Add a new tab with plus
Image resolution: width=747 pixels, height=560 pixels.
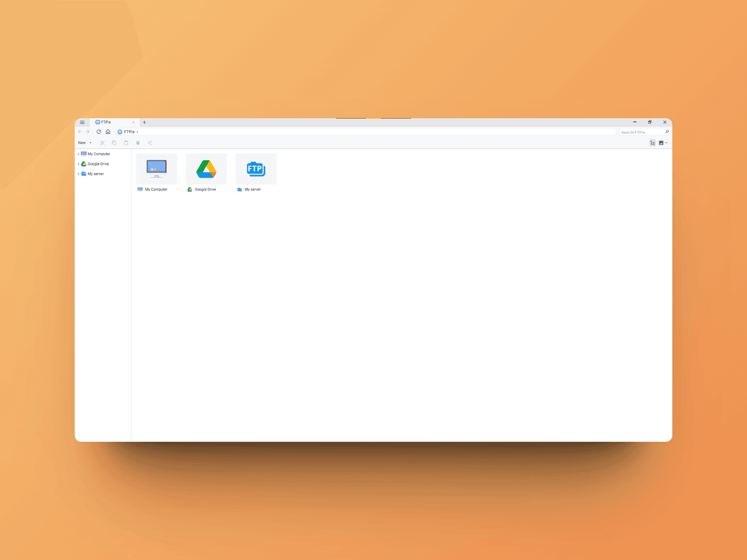144,122
